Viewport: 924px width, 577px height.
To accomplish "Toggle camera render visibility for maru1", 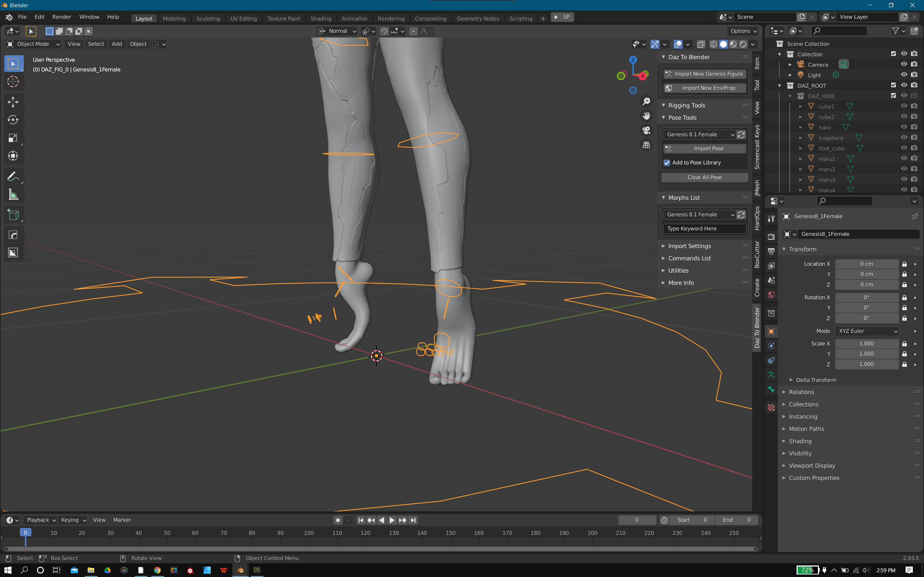I will point(915,158).
